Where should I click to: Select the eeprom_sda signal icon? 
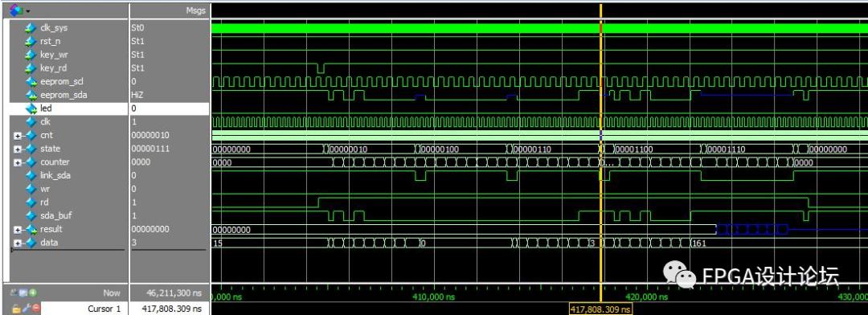pyautogui.click(x=31, y=95)
